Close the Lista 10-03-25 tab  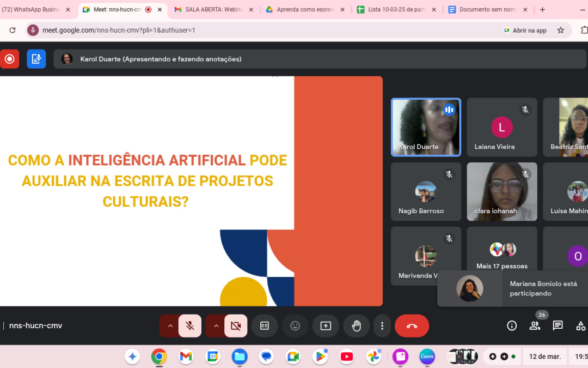[434, 9]
